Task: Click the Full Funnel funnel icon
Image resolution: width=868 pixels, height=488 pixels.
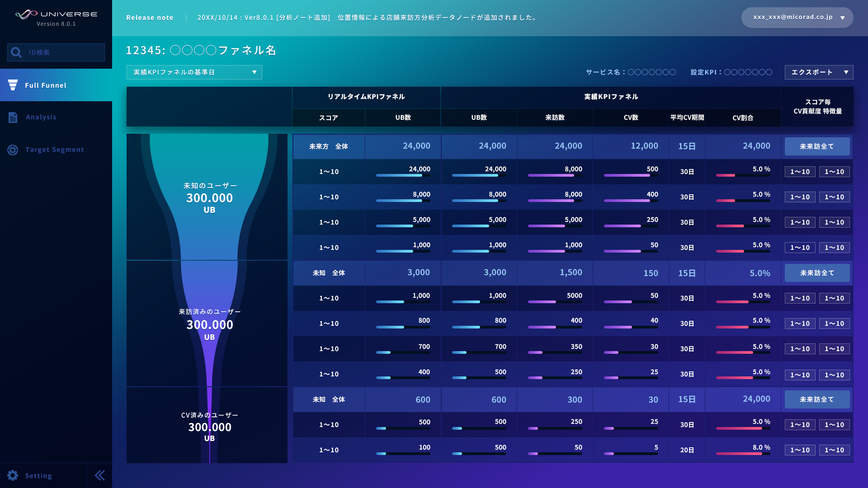Action: (13, 85)
